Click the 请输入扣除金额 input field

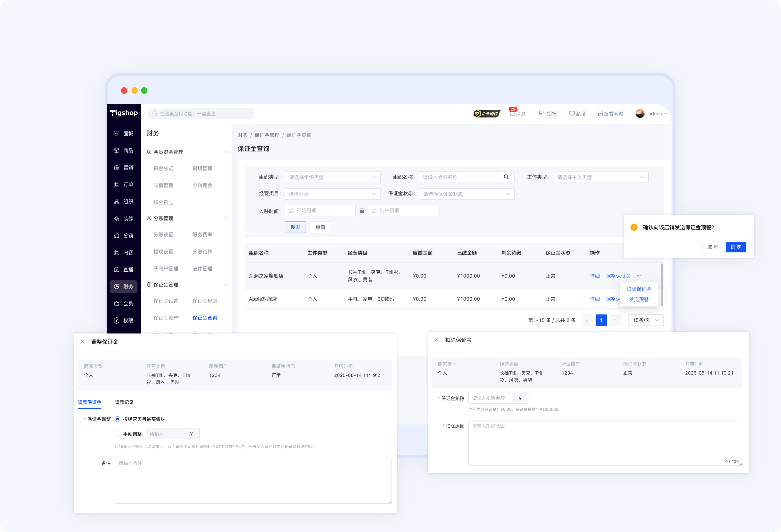pyautogui.click(x=490, y=398)
